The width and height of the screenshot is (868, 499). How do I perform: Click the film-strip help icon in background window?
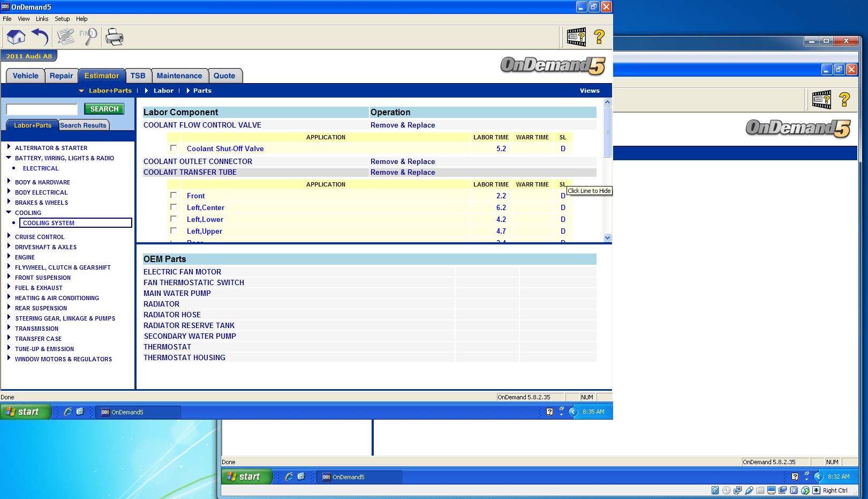click(x=822, y=100)
